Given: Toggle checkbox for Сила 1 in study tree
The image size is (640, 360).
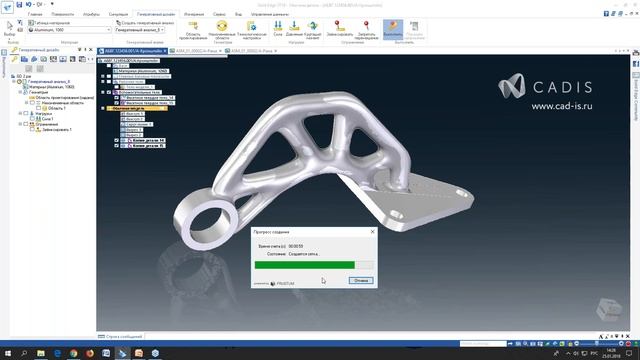Looking at the screenshot, I should tap(32, 119).
